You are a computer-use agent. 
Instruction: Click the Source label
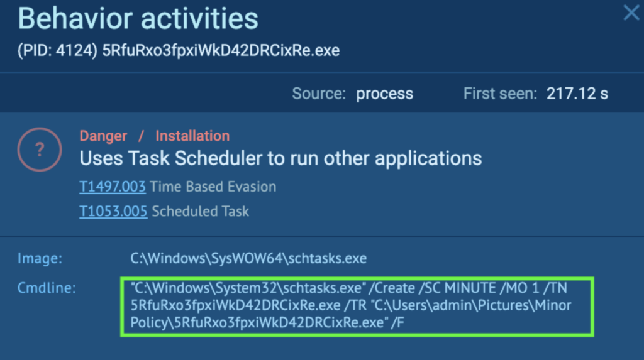click(319, 94)
